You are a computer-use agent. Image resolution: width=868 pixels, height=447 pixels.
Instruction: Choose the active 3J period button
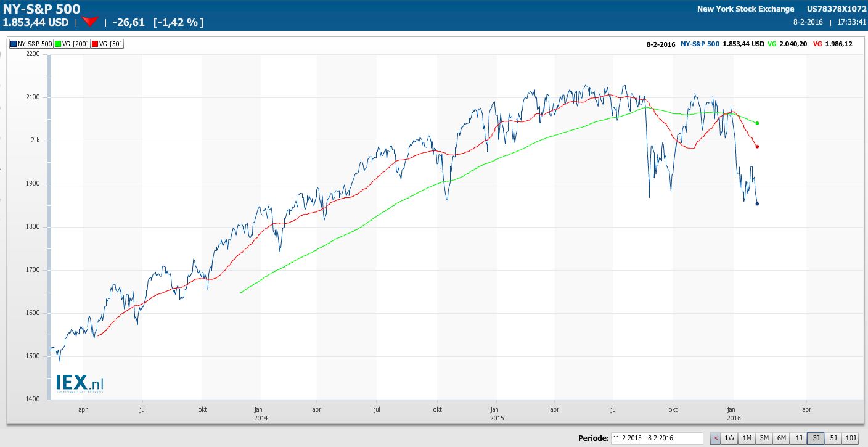click(816, 438)
